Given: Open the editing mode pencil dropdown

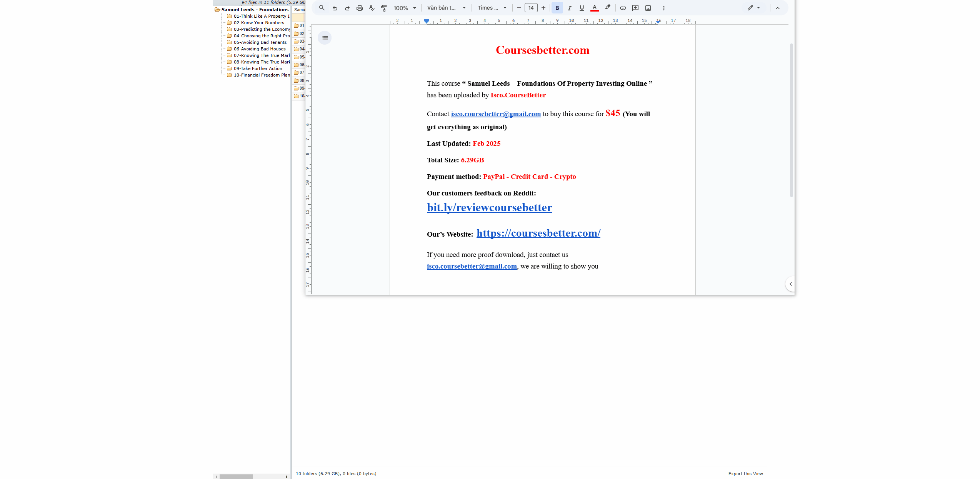Looking at the screenshot, I should click(x=753, y=8).
